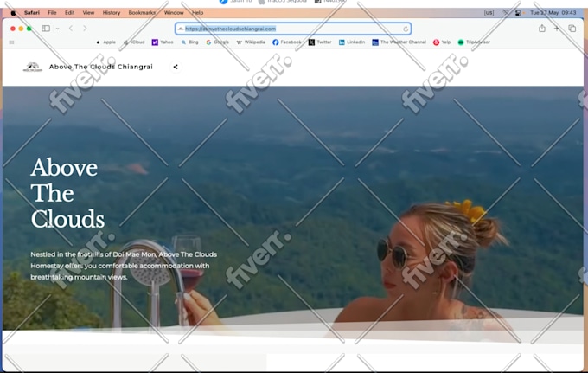Go back to previous page
Viewport: 588px width, 373px height.
tap(71, 29)
